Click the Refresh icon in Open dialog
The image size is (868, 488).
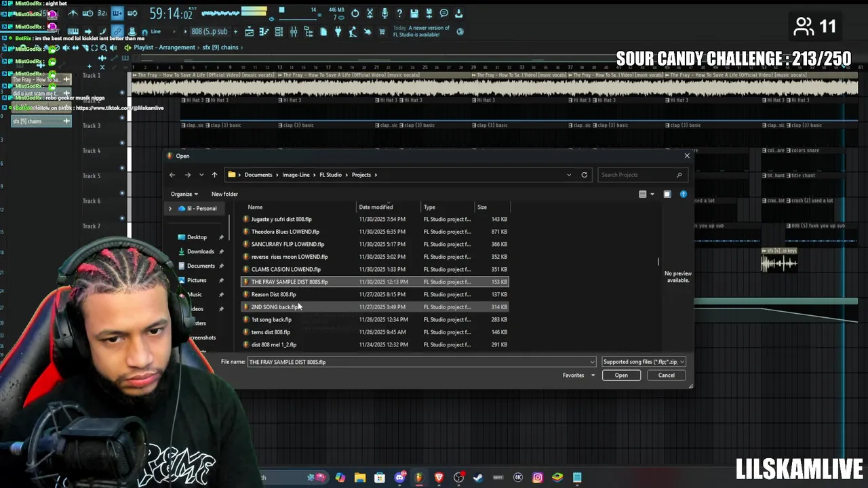584,175
